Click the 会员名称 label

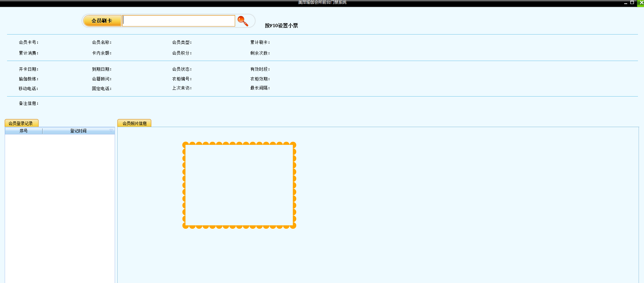pyautogui.click(x=102, y=42)
